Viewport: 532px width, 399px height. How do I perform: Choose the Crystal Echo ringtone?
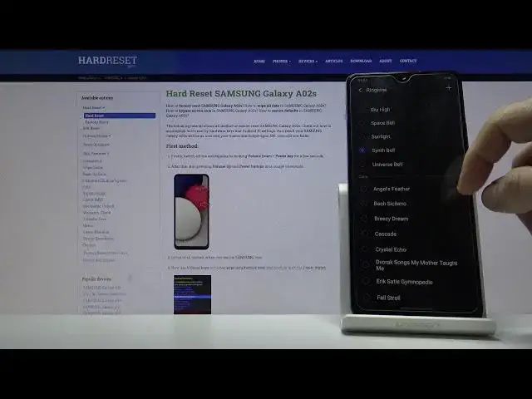pos(390,249)
